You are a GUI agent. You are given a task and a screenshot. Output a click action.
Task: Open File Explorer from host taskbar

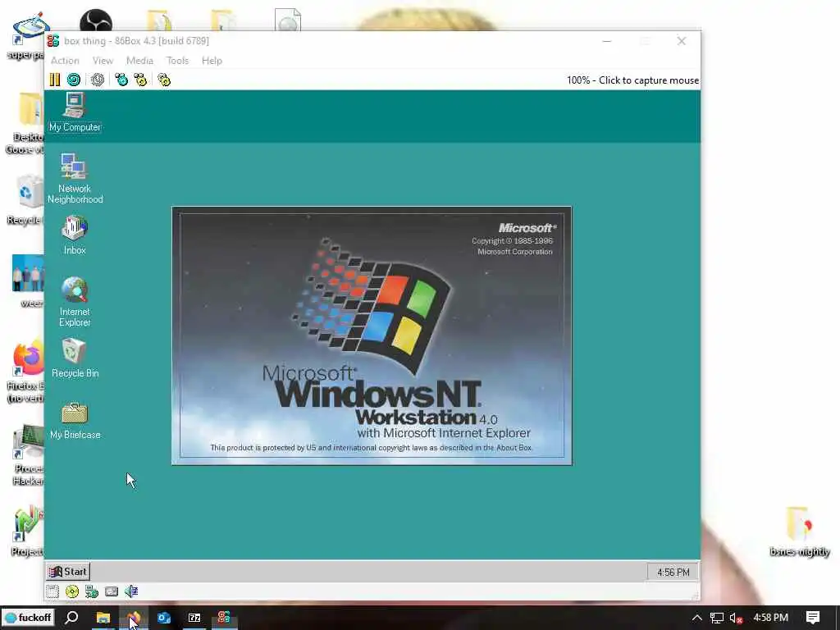pos(103,618)
